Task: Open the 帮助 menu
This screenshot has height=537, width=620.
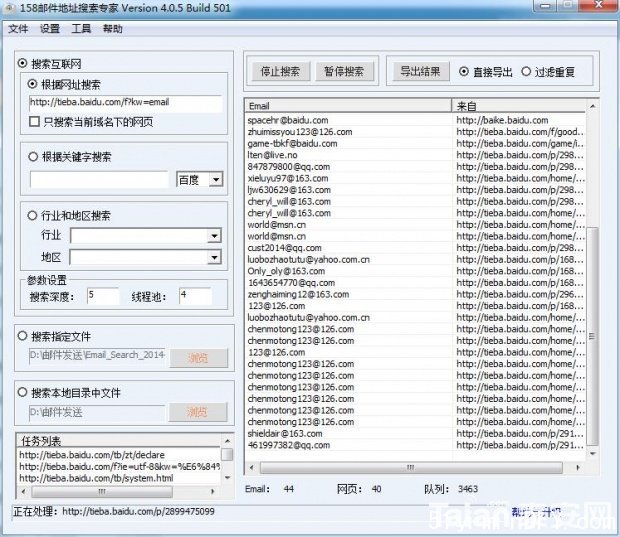Action: (x=113, y=29)
